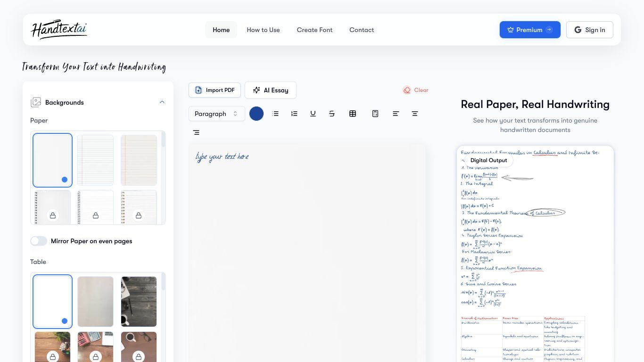Sign in with Google
The image size is (644, 362).
click(x=589, y=30)
